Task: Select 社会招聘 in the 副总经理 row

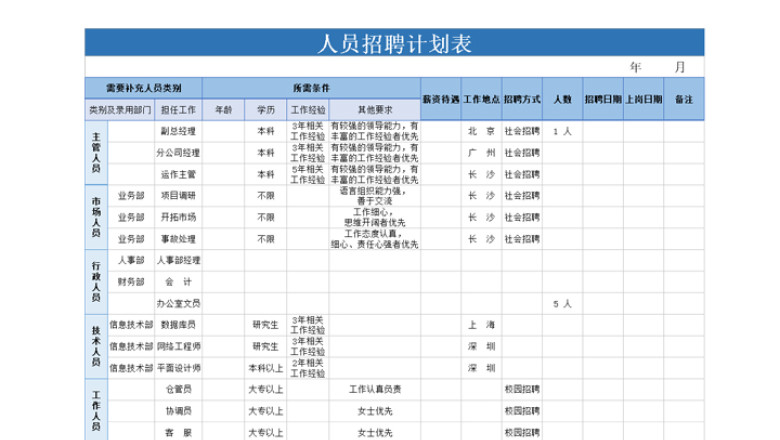Action: click(522, 131)
